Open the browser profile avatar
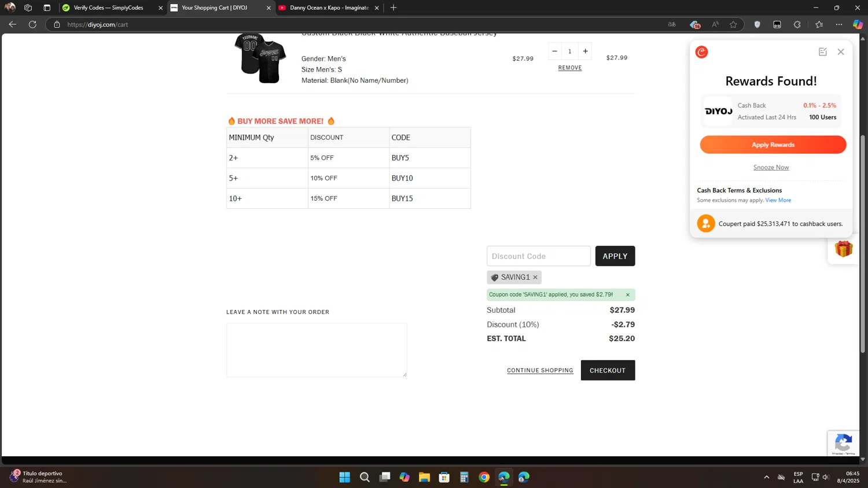The height and width of the screenshot is (488, 868). (10, 8)
